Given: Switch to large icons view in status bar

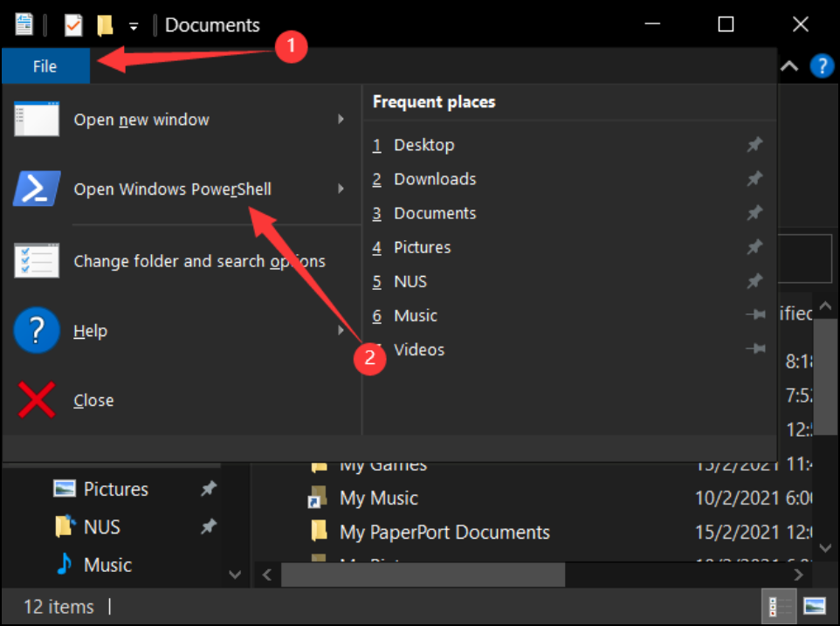Looking at the screenshot, I should (814, 605).
